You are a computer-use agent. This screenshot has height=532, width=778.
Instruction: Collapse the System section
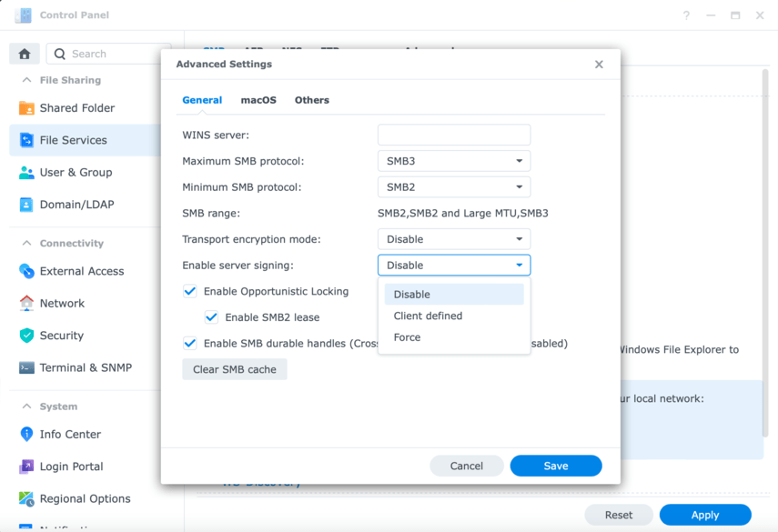(x=26, y=407)
